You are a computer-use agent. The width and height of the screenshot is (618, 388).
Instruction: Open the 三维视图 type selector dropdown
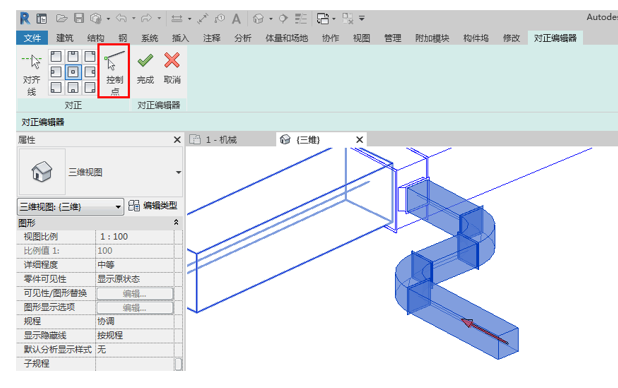[179, 172]
